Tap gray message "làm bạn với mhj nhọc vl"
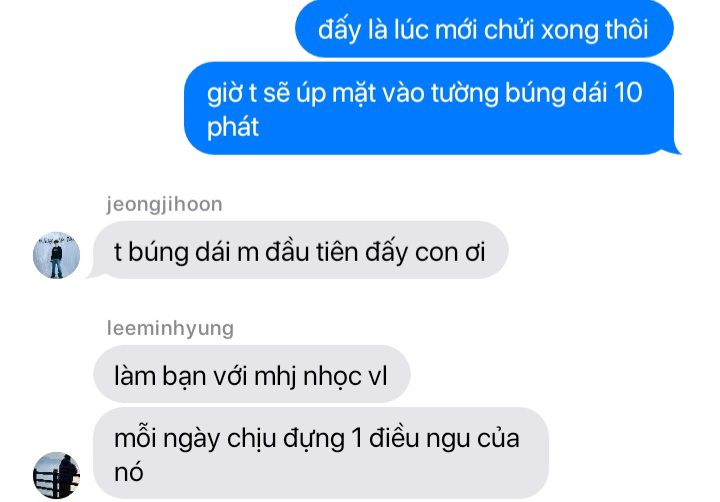 (x=252, y=375)
